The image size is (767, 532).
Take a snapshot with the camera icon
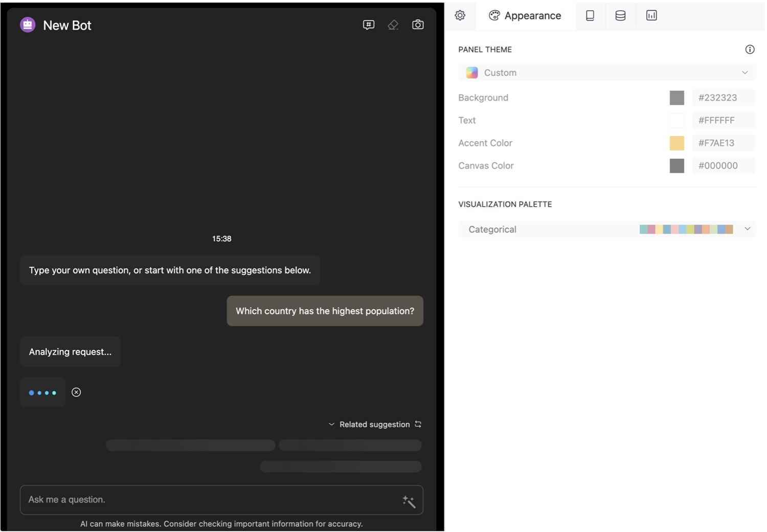[x=418, y=25]
